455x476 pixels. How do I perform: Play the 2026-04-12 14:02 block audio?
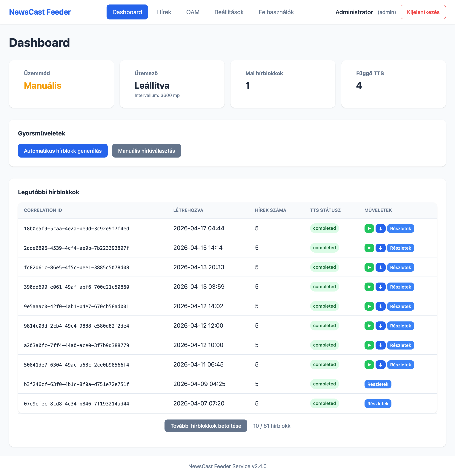(x=369, y=306)
